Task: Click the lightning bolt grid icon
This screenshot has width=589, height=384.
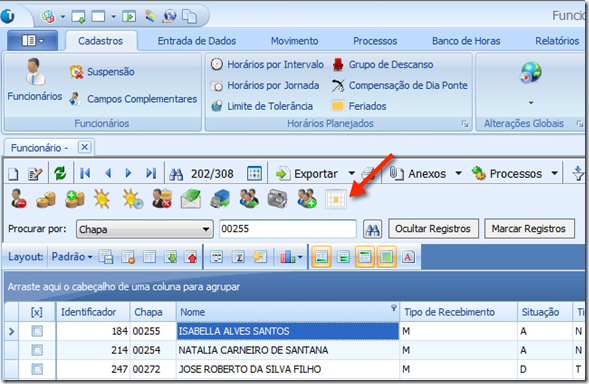Action: [x=260, y=257]
